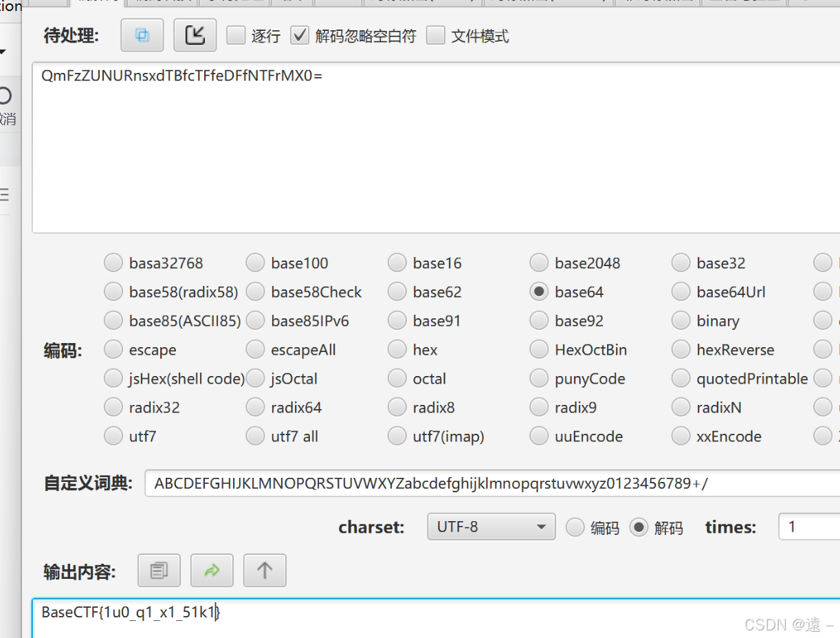
Task: Click inside the 自定义词典 dictionary field
Action: point(412,483)
